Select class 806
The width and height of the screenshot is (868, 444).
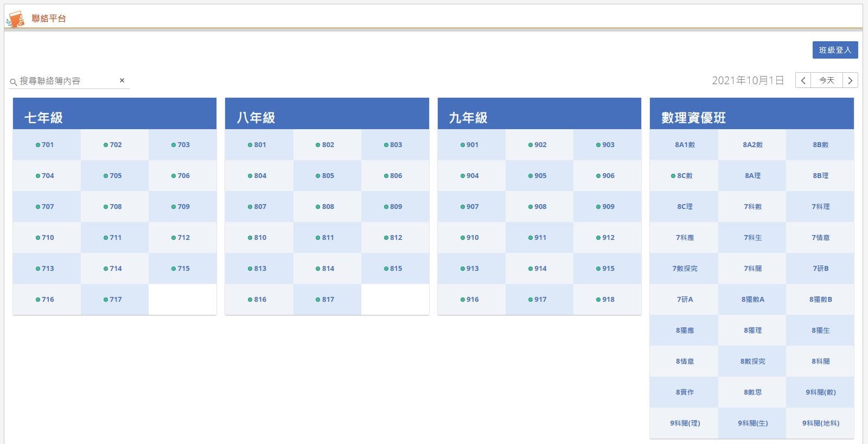pyautogui.click(x=395, y=176)
